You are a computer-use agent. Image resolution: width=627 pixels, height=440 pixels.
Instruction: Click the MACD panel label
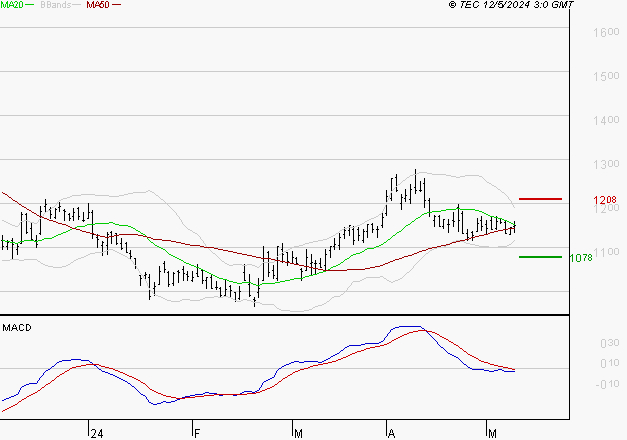click(17, 328)
